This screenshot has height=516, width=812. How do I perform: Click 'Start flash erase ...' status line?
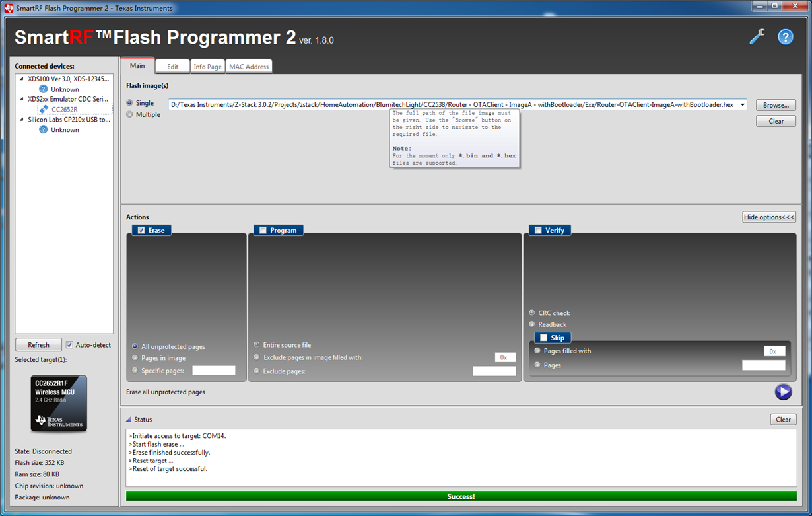(x=156, y=445)
